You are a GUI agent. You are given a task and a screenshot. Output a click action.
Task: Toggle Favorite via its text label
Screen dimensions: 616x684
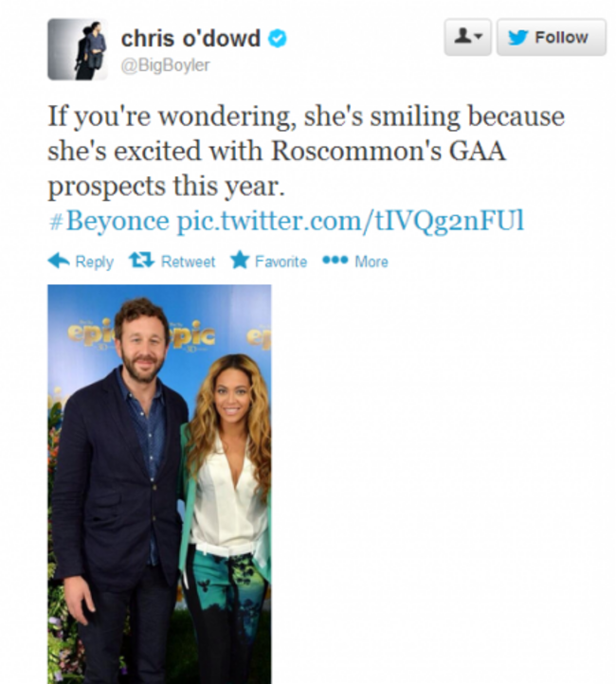coord(281,261)
